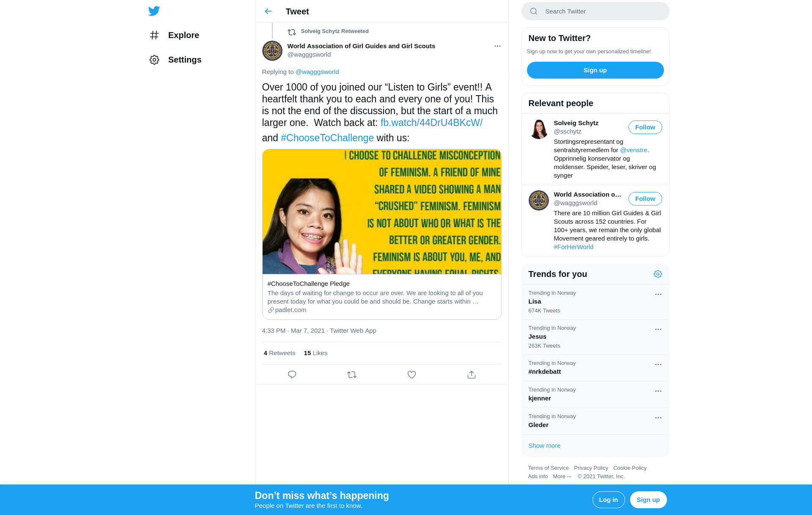Click the World Association avatar on tweet

click(x=272, y=51)
